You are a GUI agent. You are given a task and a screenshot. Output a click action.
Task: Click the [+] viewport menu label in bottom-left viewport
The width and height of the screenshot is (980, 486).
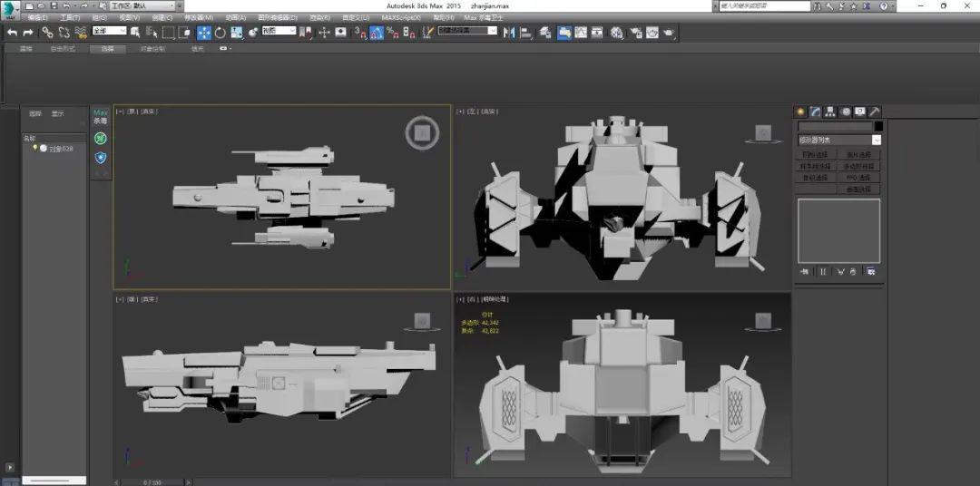point(120,299)
